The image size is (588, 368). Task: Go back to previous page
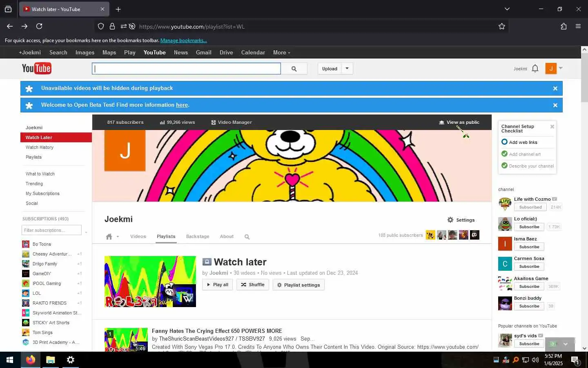pyautogui.click(x=10, y=26)
